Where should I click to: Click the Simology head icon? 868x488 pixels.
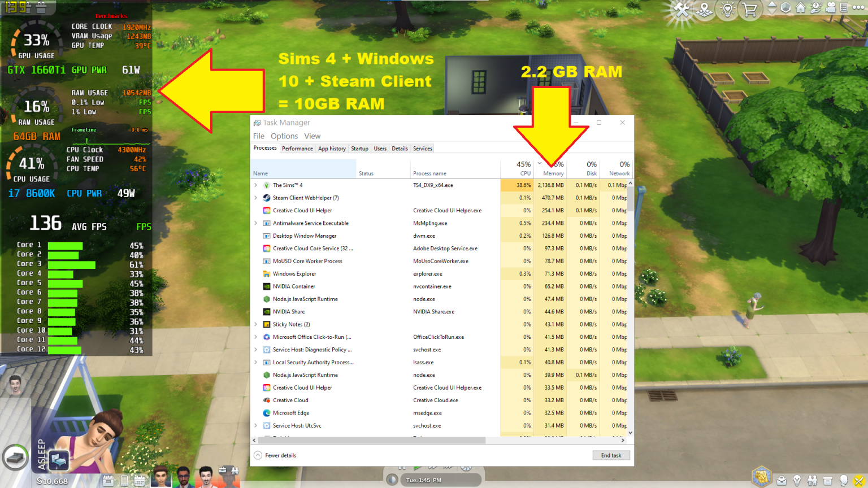pos(843,480)
